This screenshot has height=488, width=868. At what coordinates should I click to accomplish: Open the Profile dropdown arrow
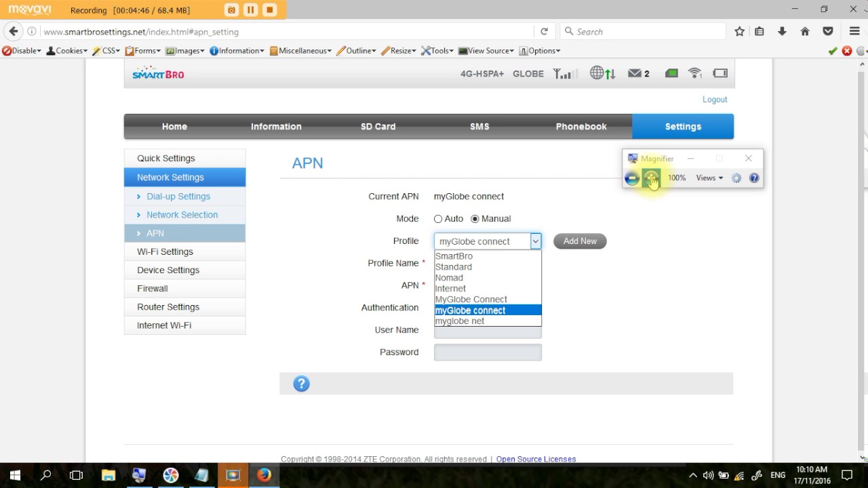click(535, 241)
